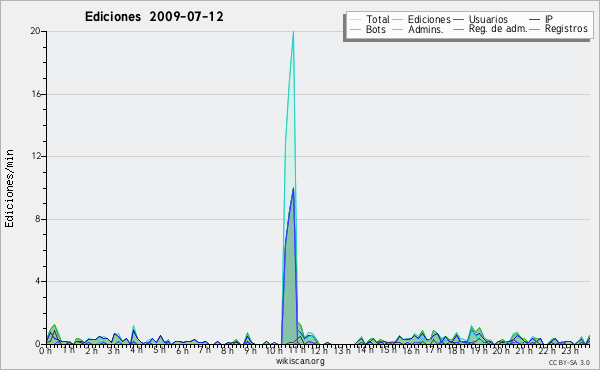Click the 1 h x-axis label

click(x=68, y=350)
